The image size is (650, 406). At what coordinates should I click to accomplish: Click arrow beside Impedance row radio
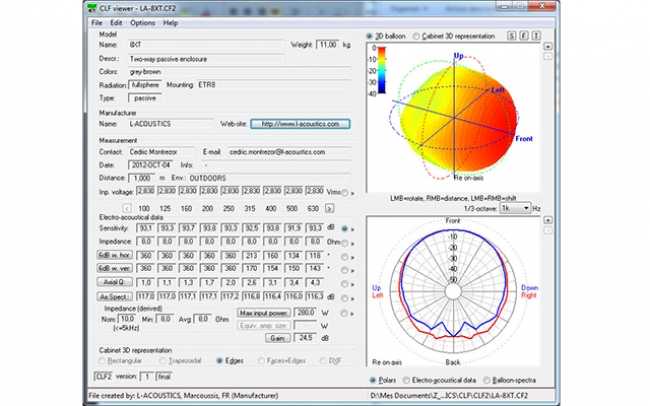pyautogui.click(x=353, y=243)
